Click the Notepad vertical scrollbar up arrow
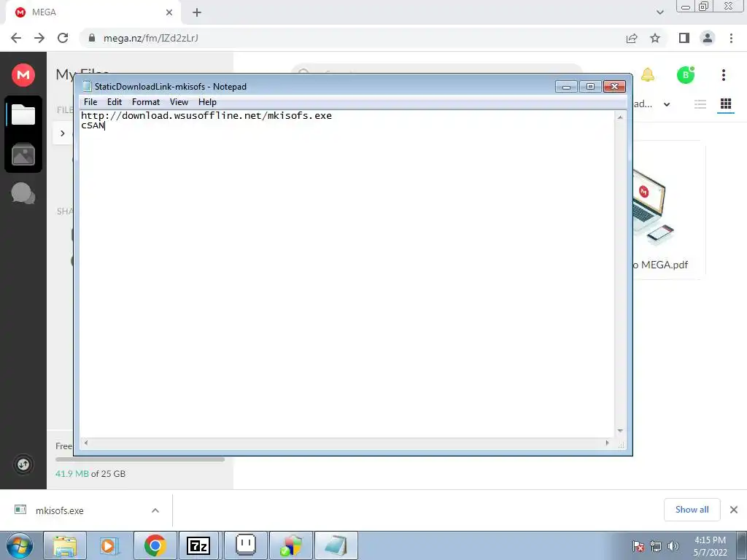 (620, 117)
